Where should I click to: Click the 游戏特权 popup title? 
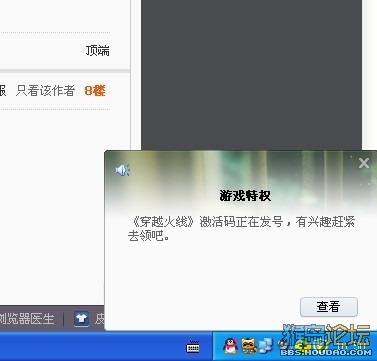pyautogui.click(x=245, y=195)
